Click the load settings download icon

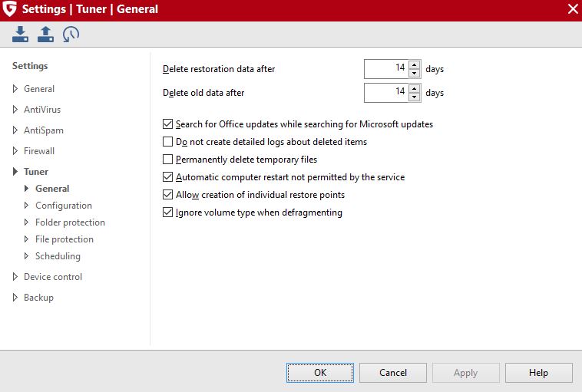coord(20,34)
